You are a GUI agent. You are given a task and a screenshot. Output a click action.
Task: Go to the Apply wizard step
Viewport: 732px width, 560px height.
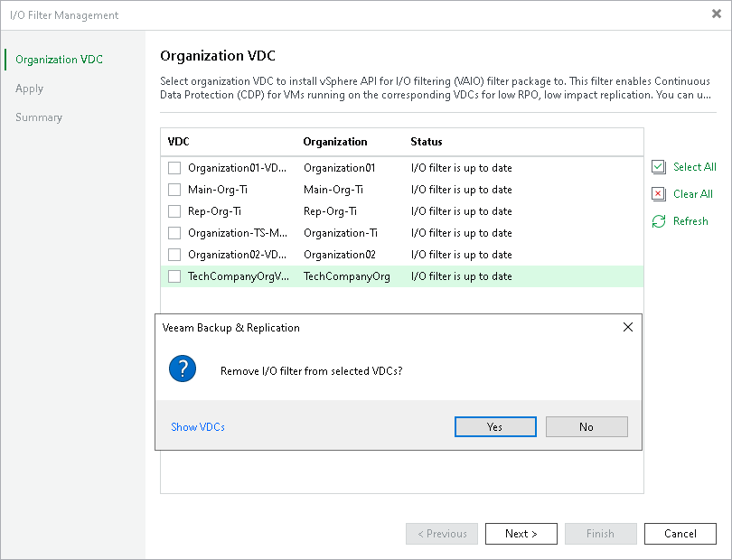30,89
